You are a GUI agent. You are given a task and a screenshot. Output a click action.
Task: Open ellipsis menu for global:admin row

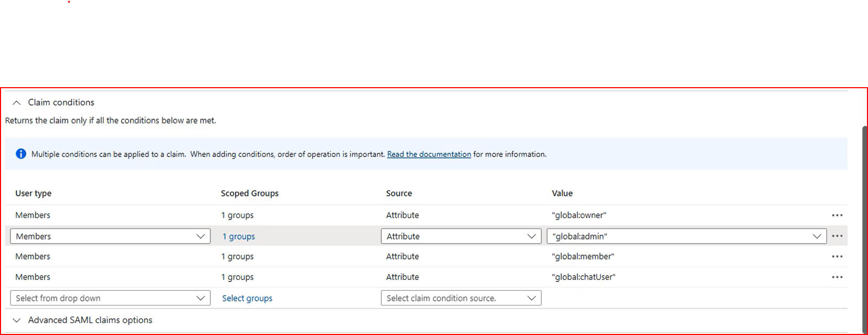(x=837, y=236)
